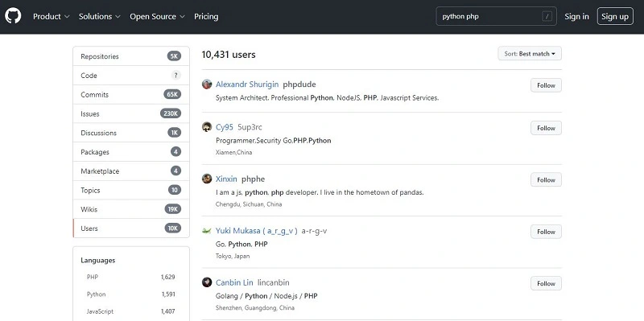Open Canbin Lin's avatar
Image resolution: width=644 pixels, height=321 pixels.
coord(207,282)
